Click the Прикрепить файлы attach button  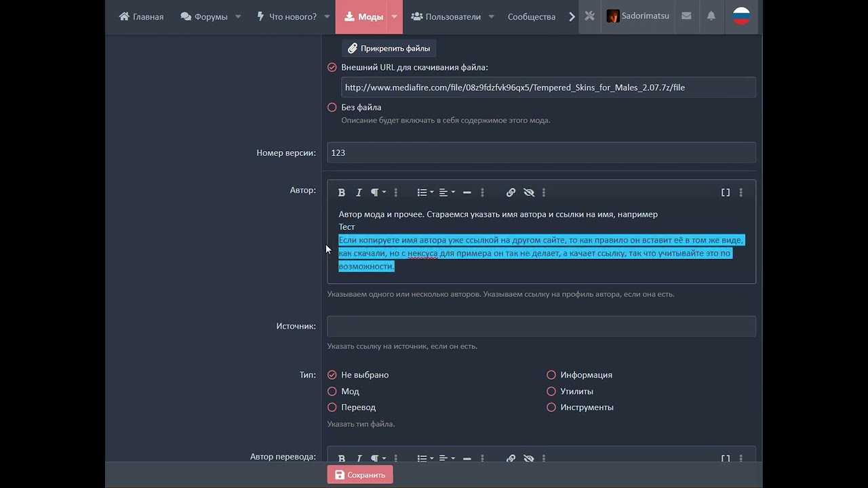coord(389,48)
